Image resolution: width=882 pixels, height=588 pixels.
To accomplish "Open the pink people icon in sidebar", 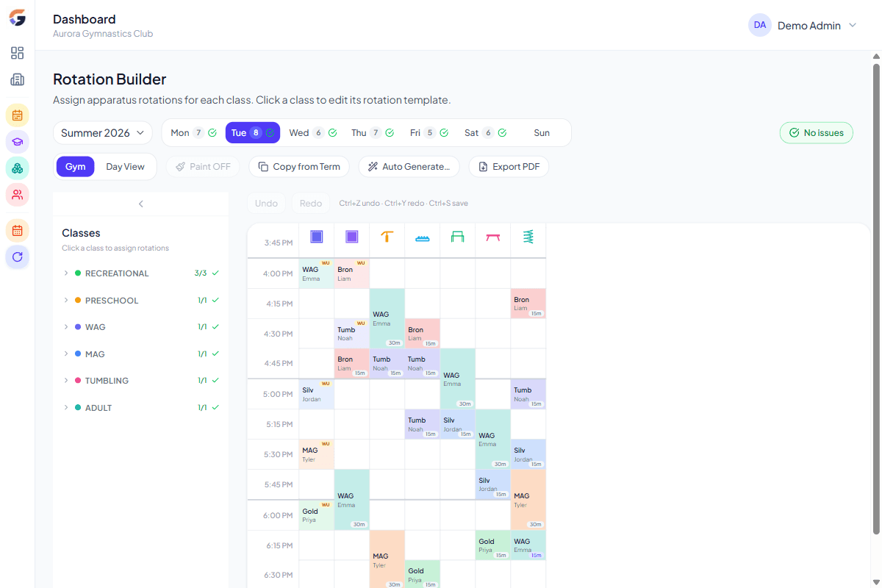I will tap(18, 195).
